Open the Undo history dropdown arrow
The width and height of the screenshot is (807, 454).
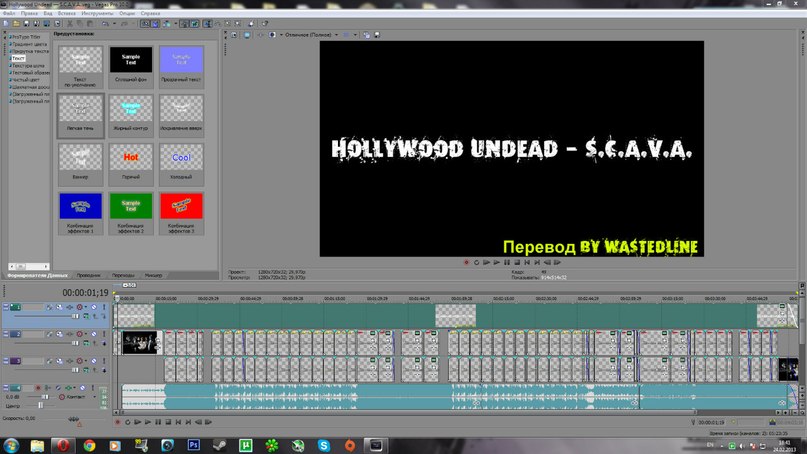click(x=114, y=24)
